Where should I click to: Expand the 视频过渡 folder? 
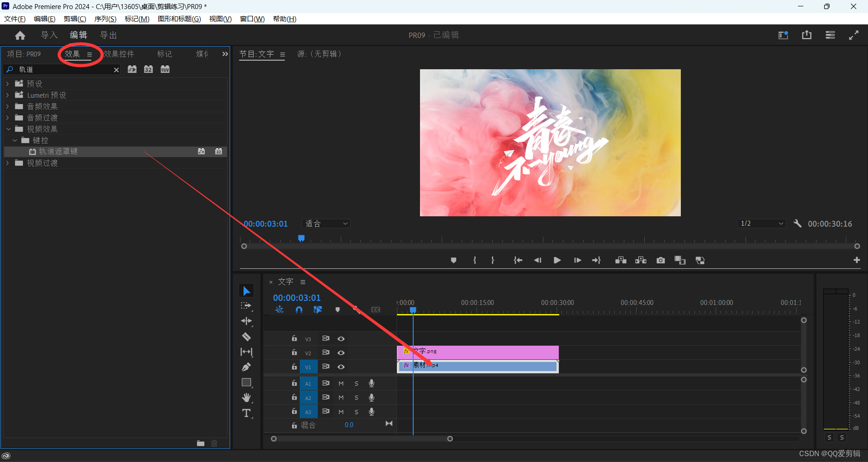pos(7,163)
